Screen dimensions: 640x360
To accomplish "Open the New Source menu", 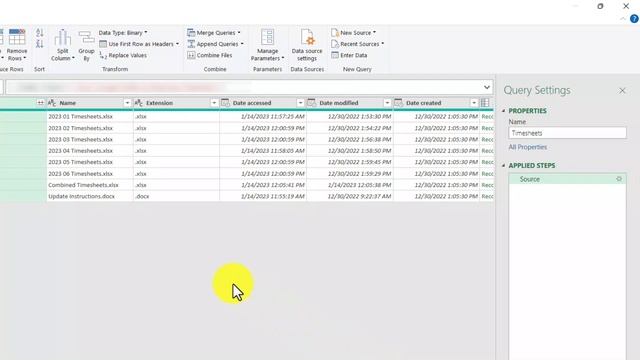I will point(353,33).
